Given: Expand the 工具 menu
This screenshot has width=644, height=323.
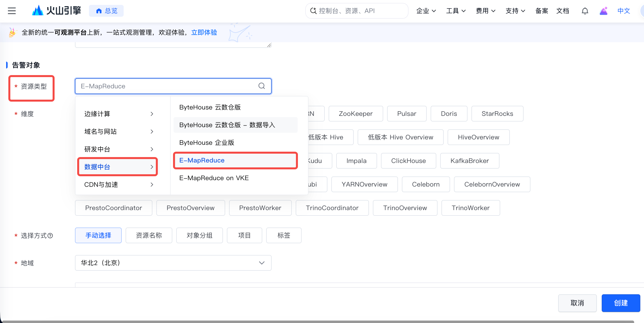Looking at the screenshot, I should pyautogui.click(x=456, y=11).
